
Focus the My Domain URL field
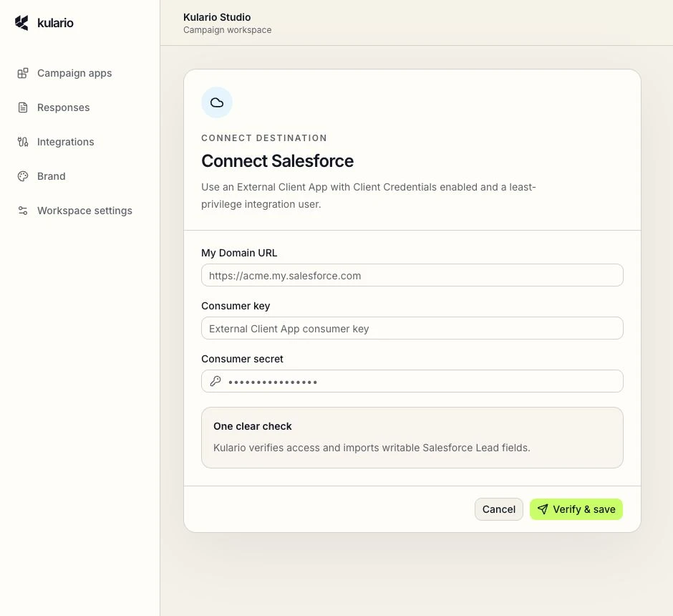coord(412,275)
